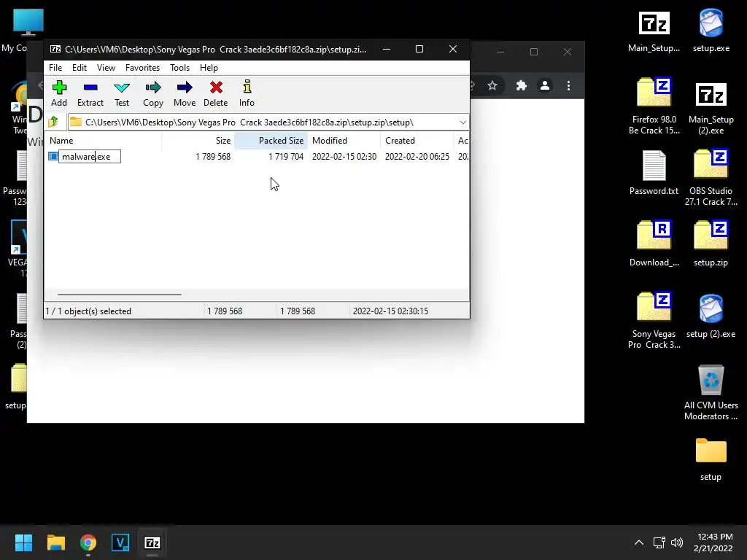This screenshot has height=560, width=747.
Task: Open the Tools menu
Action: (x=179, y=68)
